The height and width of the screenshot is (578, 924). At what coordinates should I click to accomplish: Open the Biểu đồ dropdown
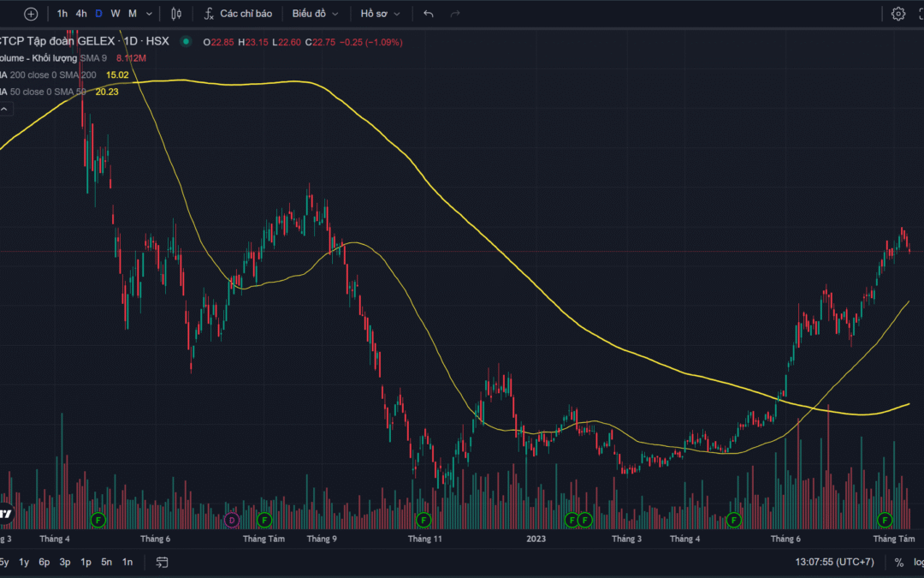(x=315, y=14)
